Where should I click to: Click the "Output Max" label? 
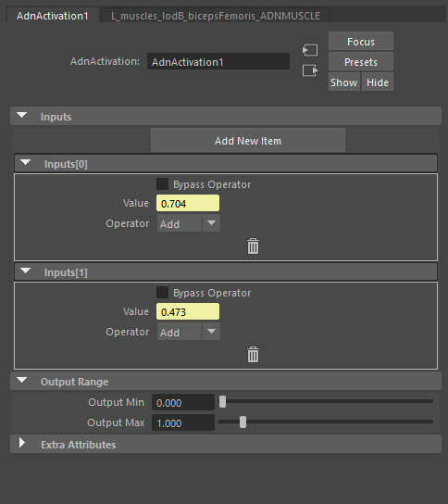(x=116, y=422)
